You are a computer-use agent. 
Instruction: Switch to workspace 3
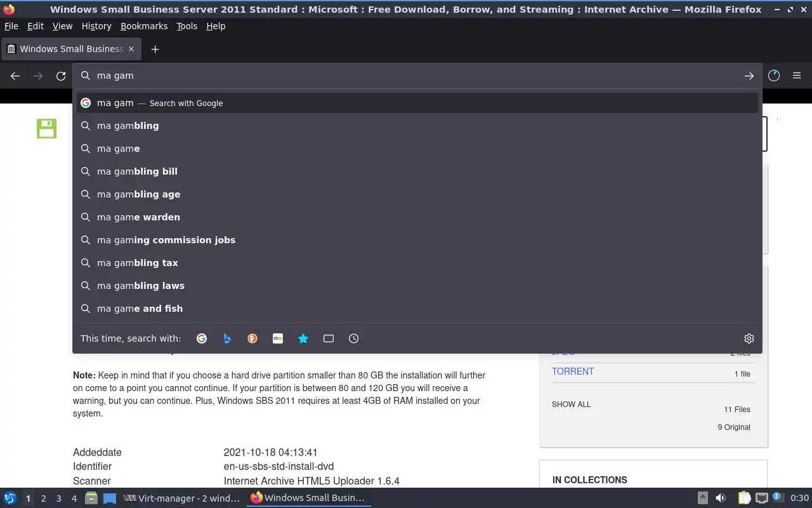coord(59,498)
